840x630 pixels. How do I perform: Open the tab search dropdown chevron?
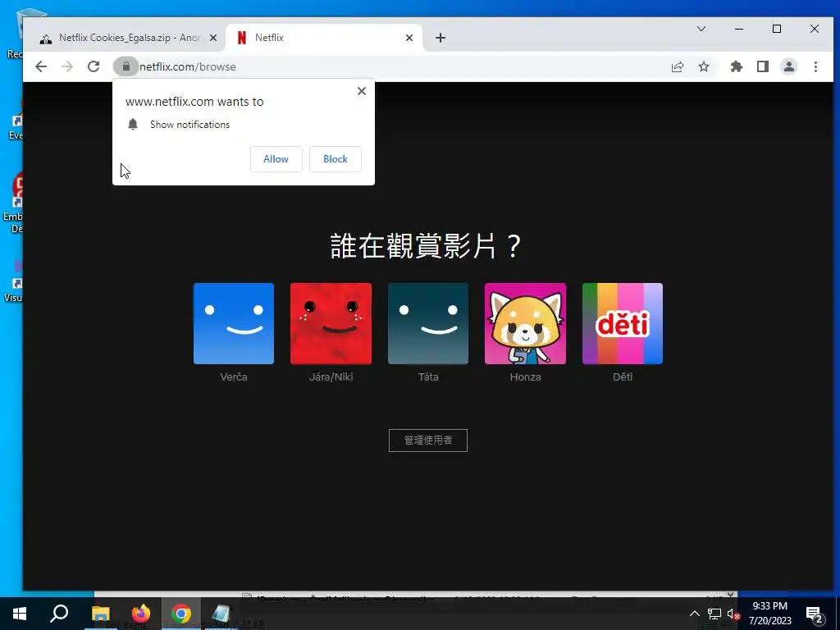click(701, 29)
